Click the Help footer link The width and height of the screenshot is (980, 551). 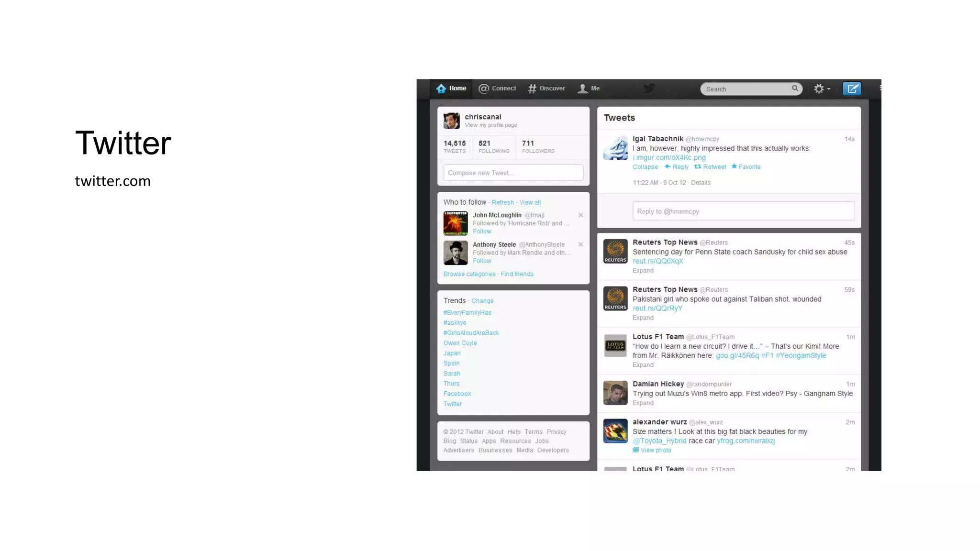[x=513, y=432]
